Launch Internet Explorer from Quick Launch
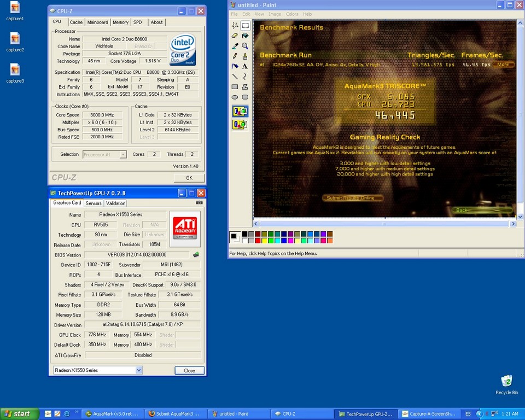The height and width of the screenshot is (420, 525). coord(67,413)
